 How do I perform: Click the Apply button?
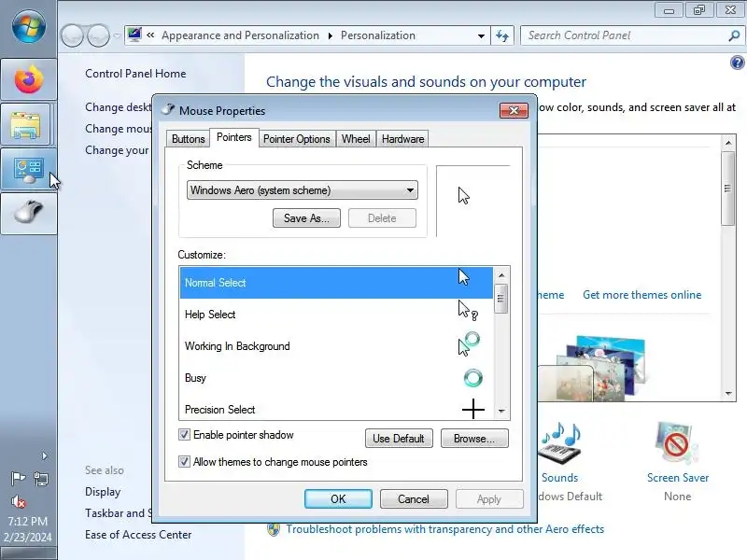pyautogui.click(x=489, y=498)
